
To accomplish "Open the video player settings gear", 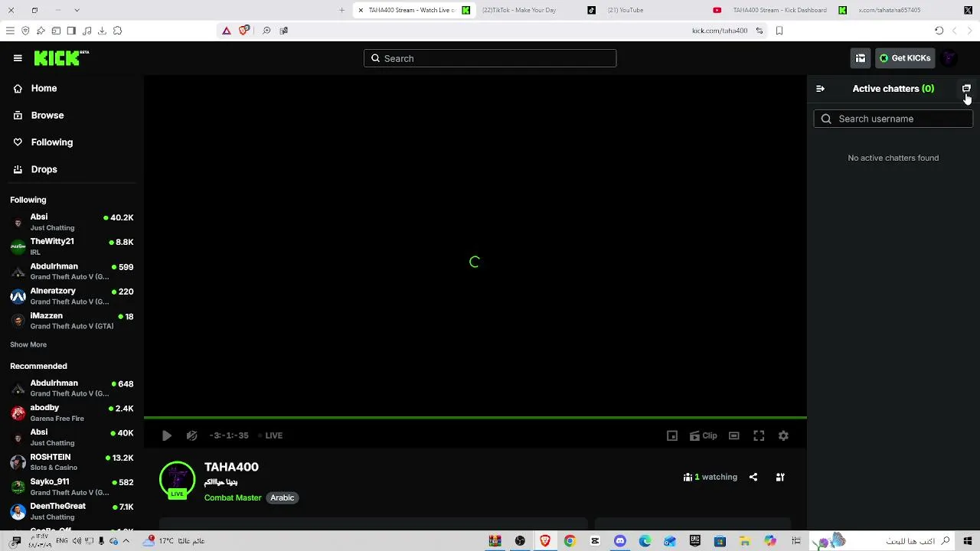I will tap(783, 435).
